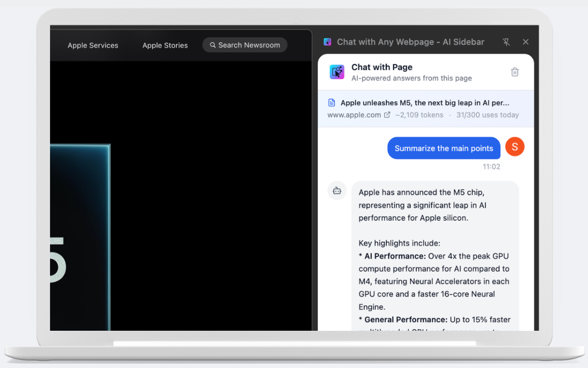Click the ~2,109 tokens label

[419, 115]
